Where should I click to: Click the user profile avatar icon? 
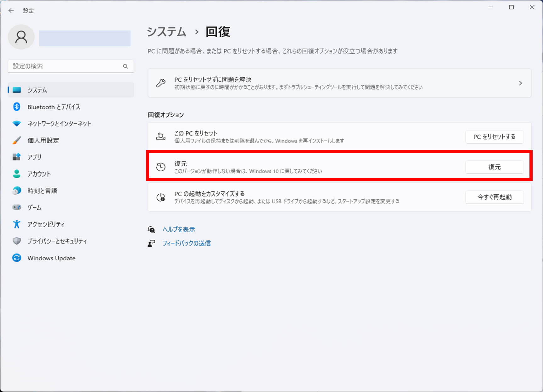pyautogui.click(x=21, y=37)
